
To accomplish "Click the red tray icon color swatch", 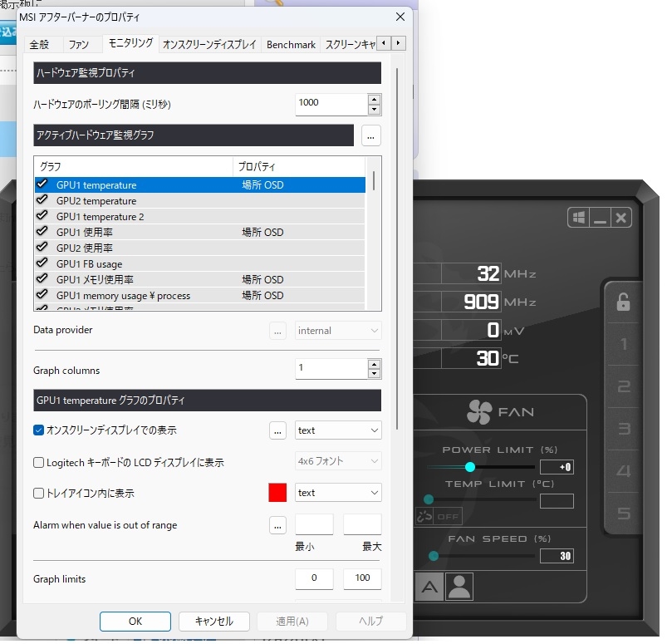I will point(277,493).
